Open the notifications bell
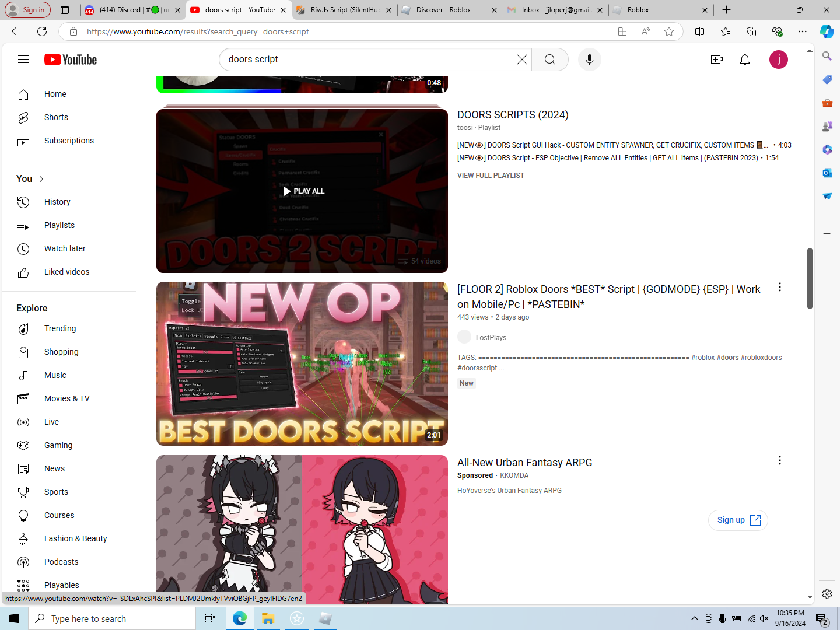Viewport: 840px width, 630px height. click(745, 60)
